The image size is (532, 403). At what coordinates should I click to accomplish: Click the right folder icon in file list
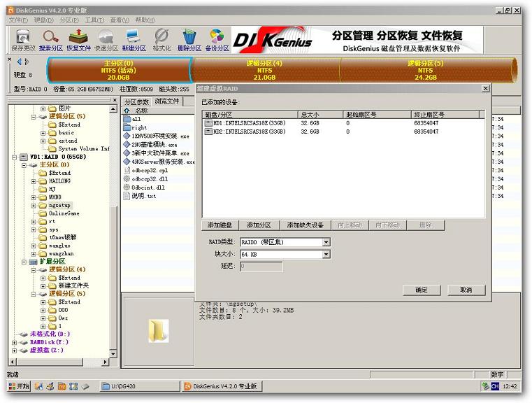127,127
